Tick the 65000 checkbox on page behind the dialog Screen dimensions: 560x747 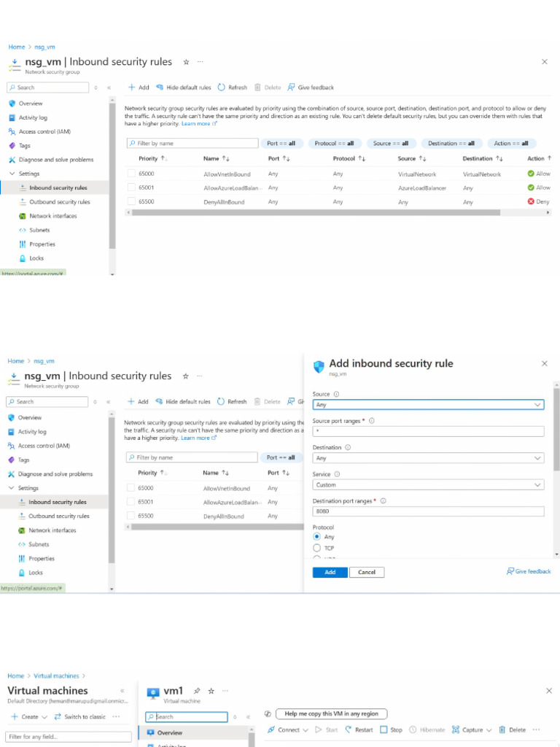point(131,488)
